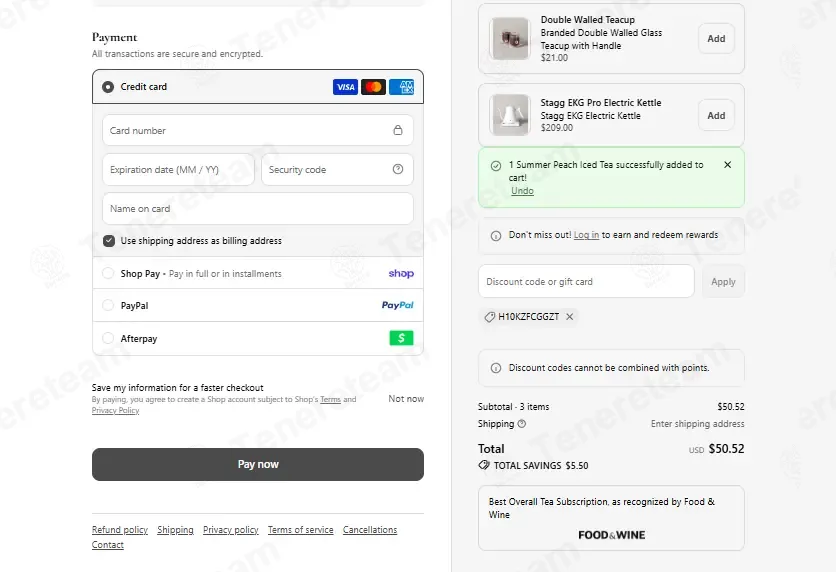
Task: Click the Shop Pay logo
Action: [x=401, y=273]
